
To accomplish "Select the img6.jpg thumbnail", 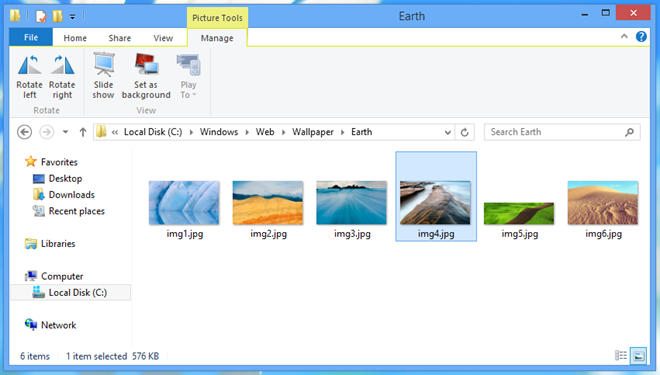I will tap(603, 203).
